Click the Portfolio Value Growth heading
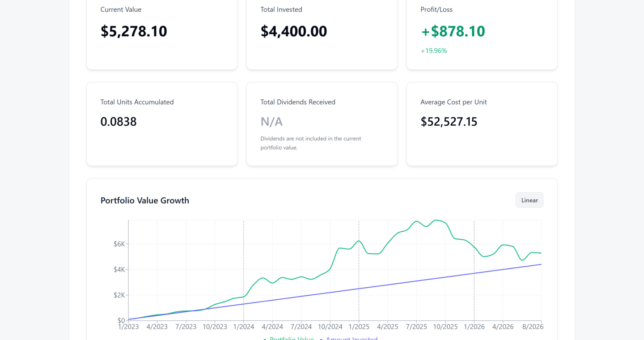 tap(145, 200)
